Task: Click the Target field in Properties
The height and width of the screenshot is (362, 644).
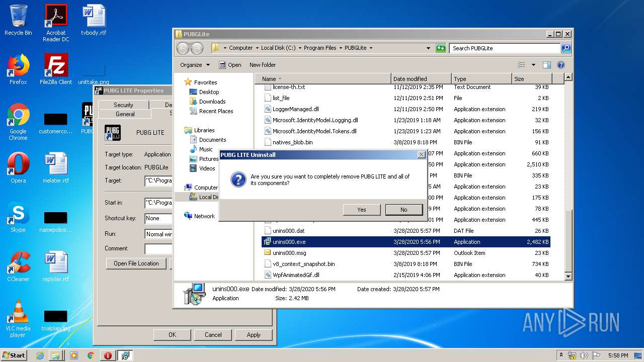Action: point(158,180)
